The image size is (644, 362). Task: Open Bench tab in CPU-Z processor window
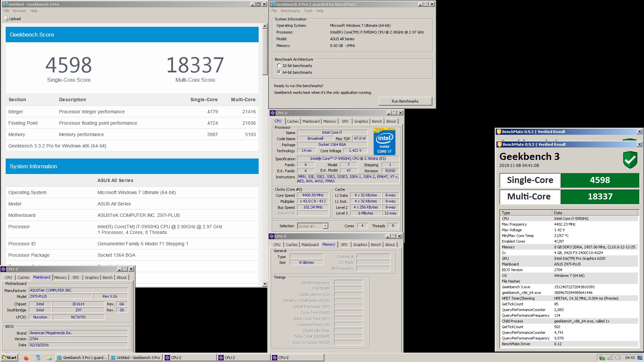coord(377,122)
